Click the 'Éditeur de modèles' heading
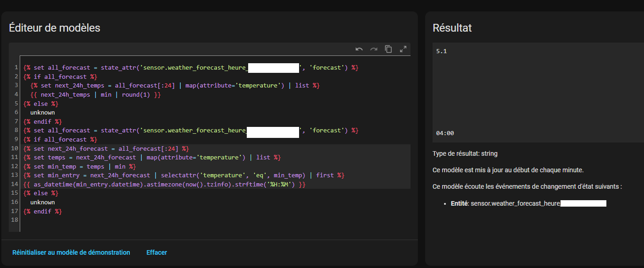The image size is (644, 268). [x=55, y=28]
